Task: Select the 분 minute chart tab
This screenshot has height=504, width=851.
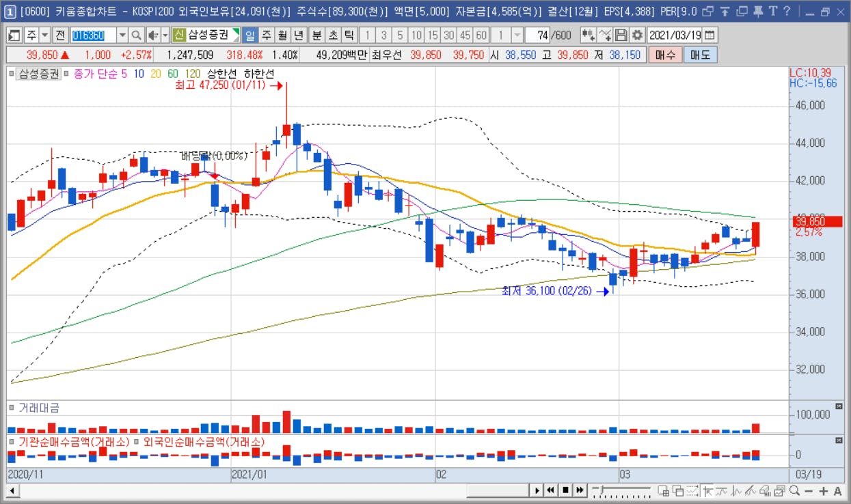Action: click(316, 36)
